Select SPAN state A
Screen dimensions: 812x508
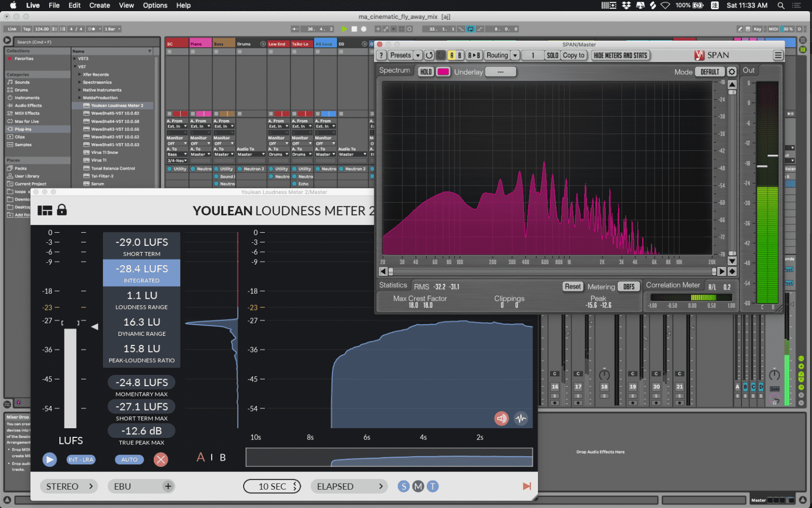pos(452,55)
